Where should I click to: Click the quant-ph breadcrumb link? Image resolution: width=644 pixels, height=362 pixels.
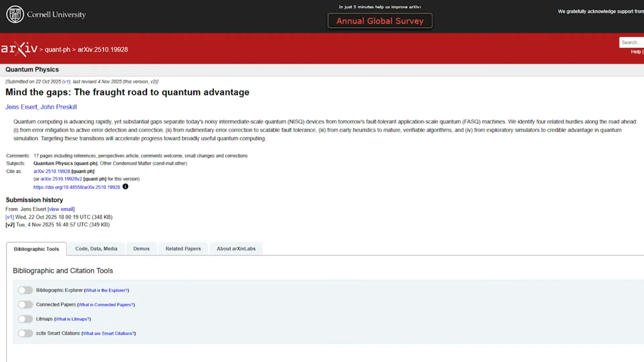pyautogui.click(x=57, y=50)
